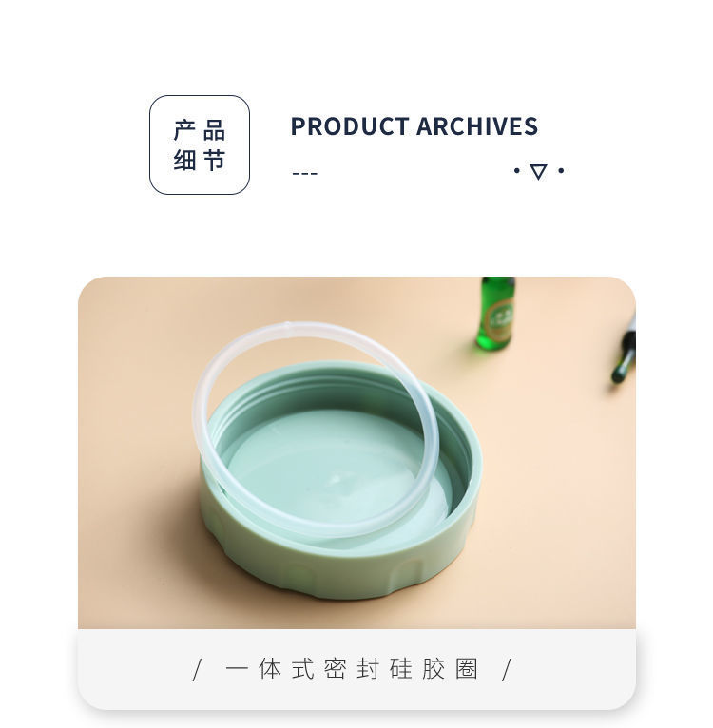This screenshot has height=728, width=713.
Task: Click the PRODUCT ARCHIVES heading
Action: pyautogui.click(x=414, y=126)
